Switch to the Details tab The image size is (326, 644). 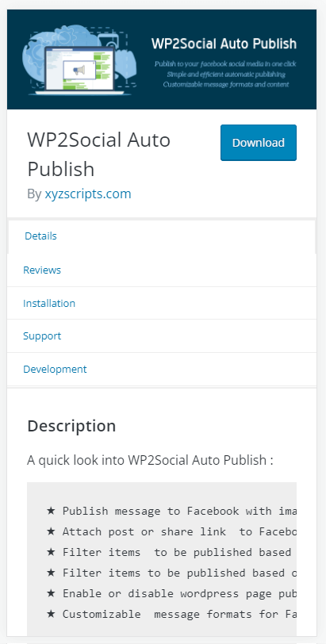[x=40, y=236]
